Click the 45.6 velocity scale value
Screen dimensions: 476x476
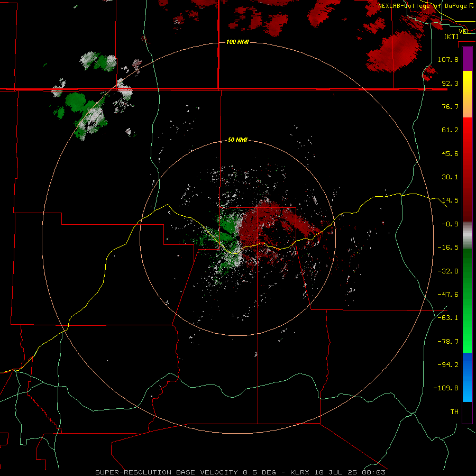pos(450,153)
